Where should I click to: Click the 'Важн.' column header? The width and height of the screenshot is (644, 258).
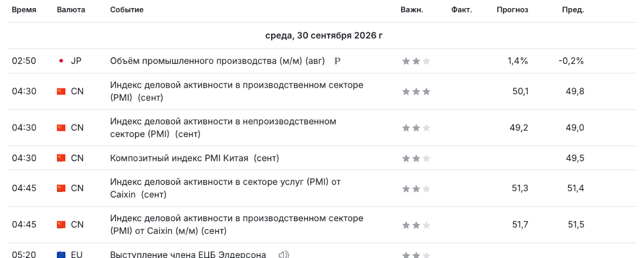tap(412, 10)
